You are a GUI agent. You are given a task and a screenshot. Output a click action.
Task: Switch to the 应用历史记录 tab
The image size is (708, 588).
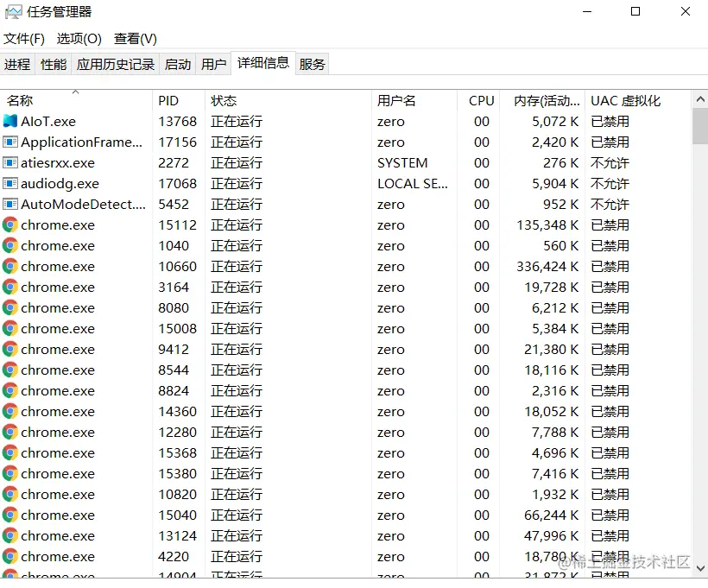pos(115,64)
